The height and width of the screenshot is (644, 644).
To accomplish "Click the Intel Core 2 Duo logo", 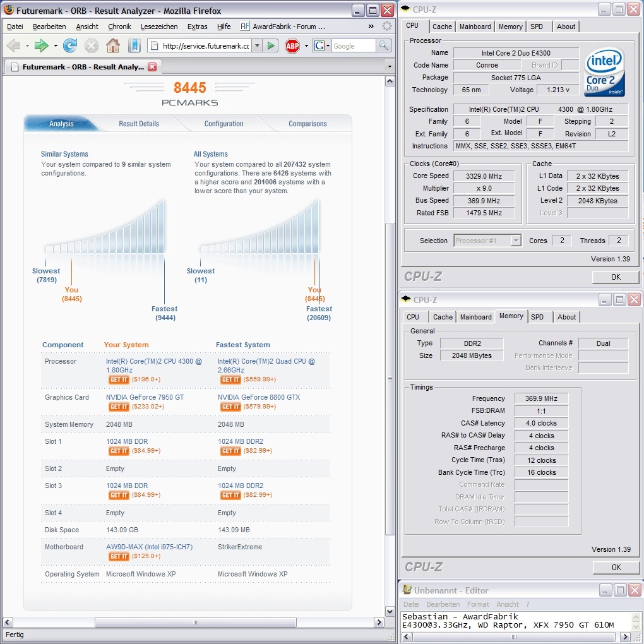I will click(604, 73).
